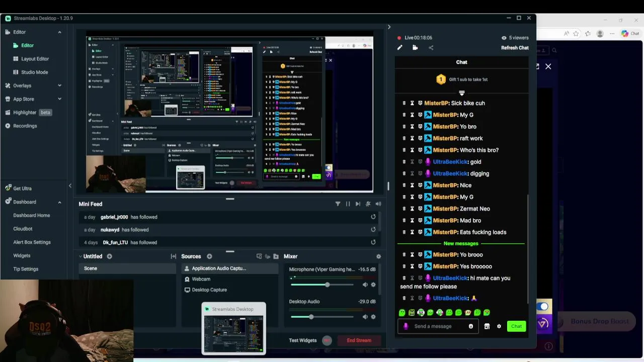
Task: Ban user on 'Who's this bro?' message
Action: pyautogui.click(x=420, y=150)
